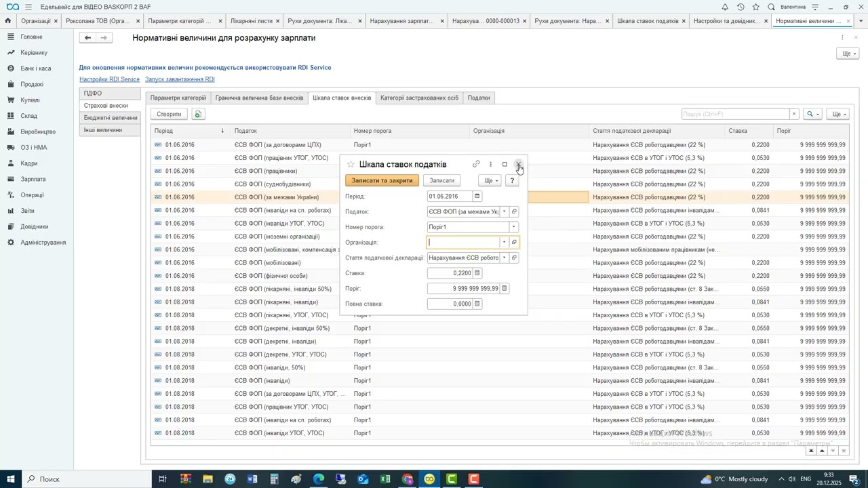Click the Ставка value field
The height and width of the screenshot is (488, 868).
(450, 273)
